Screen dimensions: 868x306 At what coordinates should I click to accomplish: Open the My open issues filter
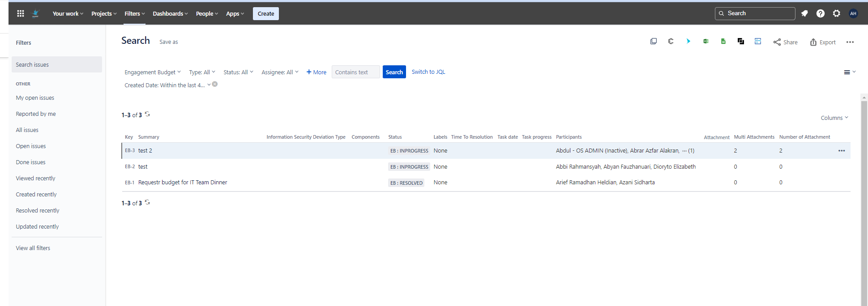tap(35, 98)
